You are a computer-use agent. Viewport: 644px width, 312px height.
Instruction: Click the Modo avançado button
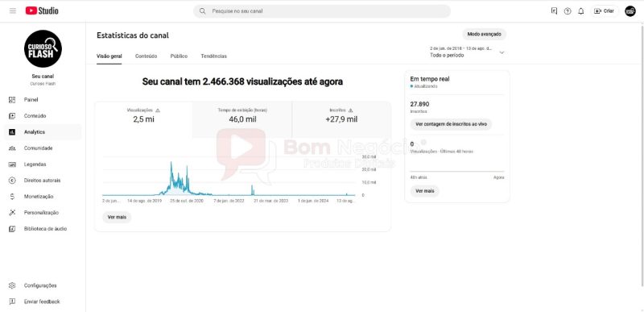click(x=485, y=34)
